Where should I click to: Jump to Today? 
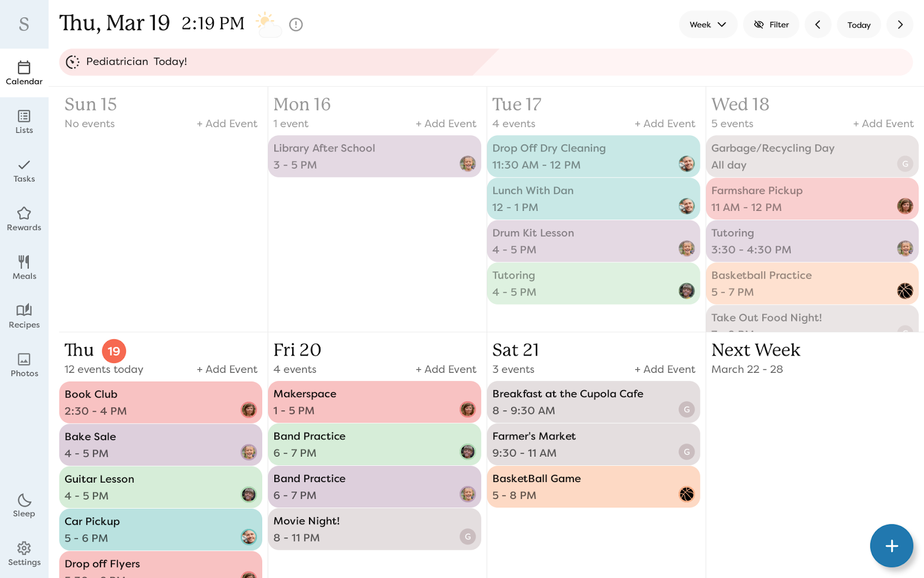(x=858, y=25)
